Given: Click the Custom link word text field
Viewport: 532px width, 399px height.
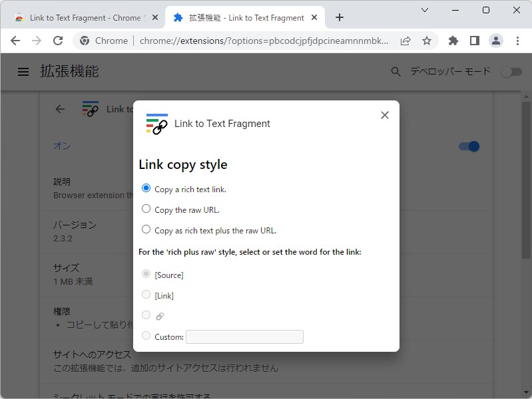Looking at the screenshot, I should [x=244, y=336].
